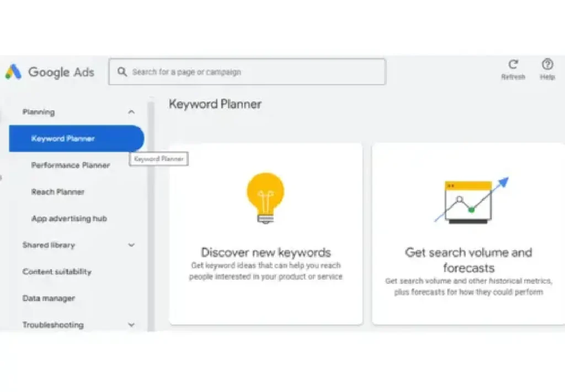Expand the Shared library section
Image resolution: width=565 pixels, height=392 pixels.
tap(131, 245)
